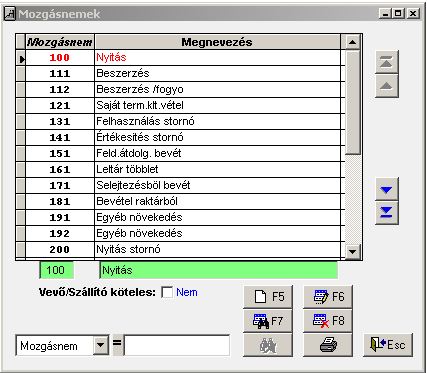Minimize the Mozgásnemek window
This screenshot has width=427, height=373.
coord(386,14)
